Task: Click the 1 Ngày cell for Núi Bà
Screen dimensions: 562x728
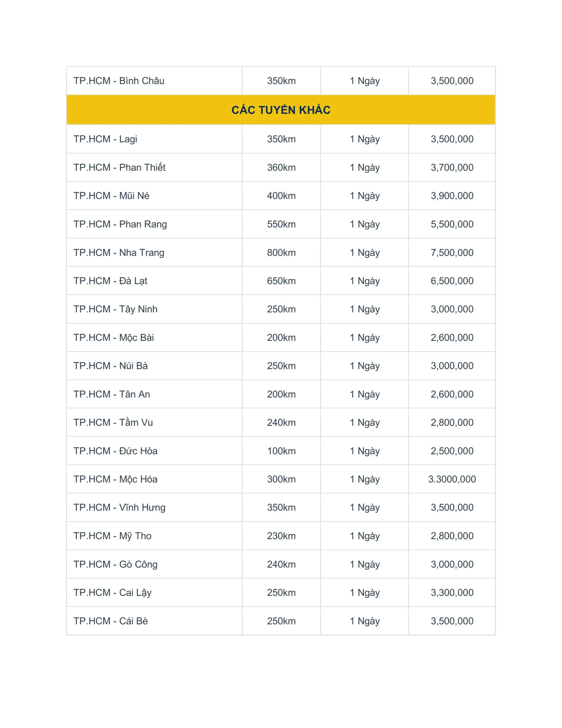Action: click(365, 366)
